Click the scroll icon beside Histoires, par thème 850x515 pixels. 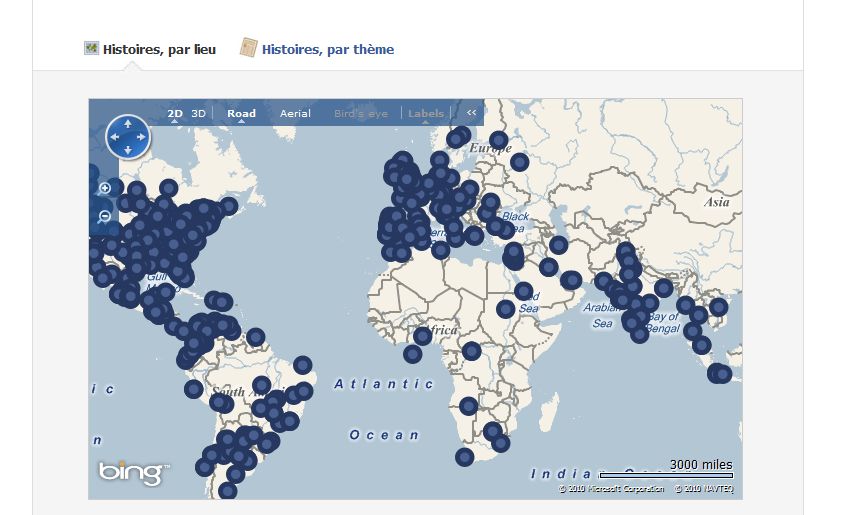click(248, 48)
